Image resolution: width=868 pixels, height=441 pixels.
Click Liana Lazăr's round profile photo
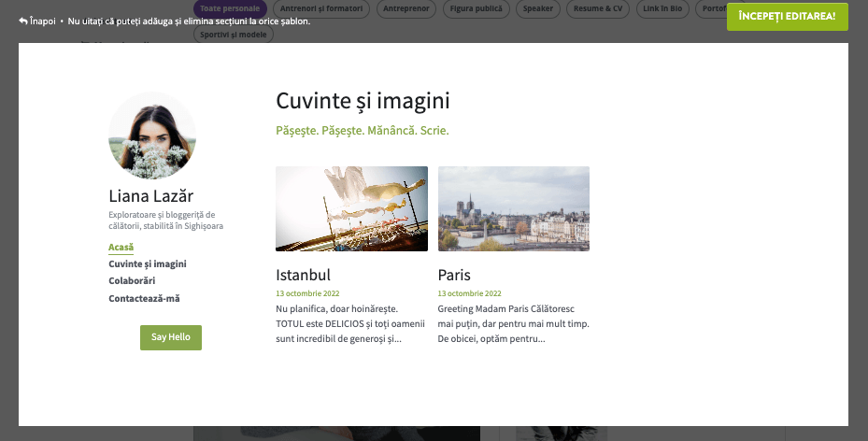[x=152, y=135]
